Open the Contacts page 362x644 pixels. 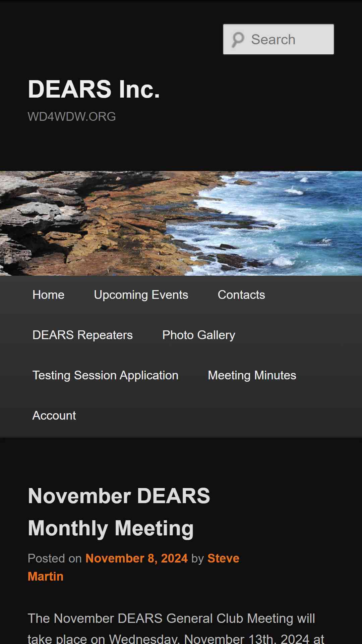[241, 295]
